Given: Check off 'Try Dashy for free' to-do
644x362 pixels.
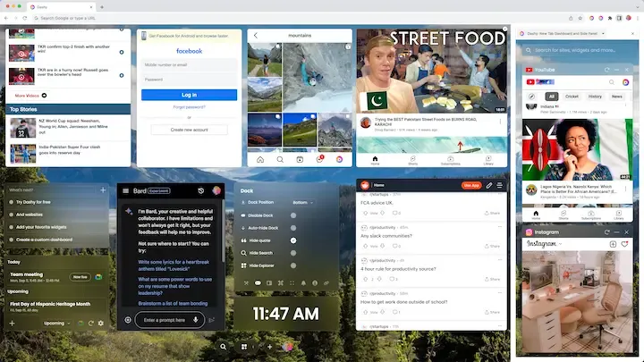Looking at the screenshot, I should (11, 202).
